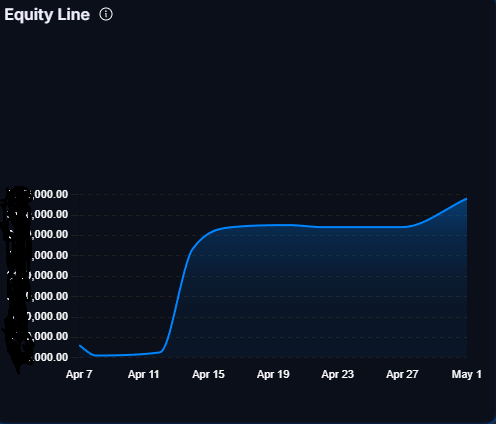
Task: Select the Apr 19 axis label
Action: pyautogui.click(x=273, y=374)
